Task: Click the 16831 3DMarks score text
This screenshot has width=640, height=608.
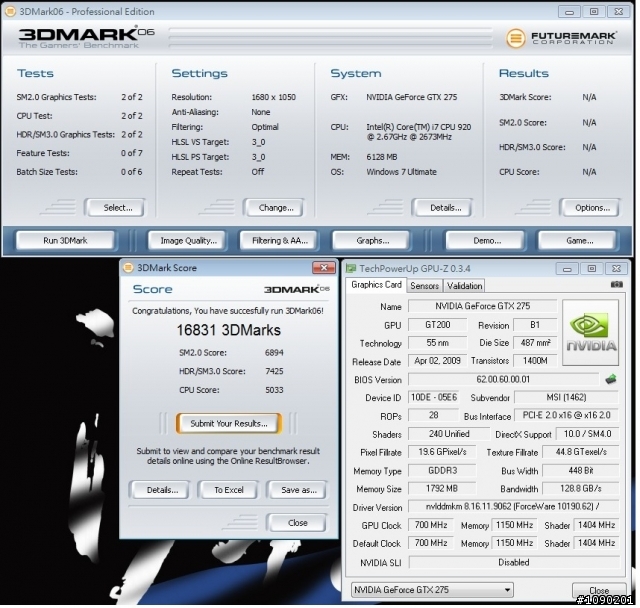Action: coord(229,330)
